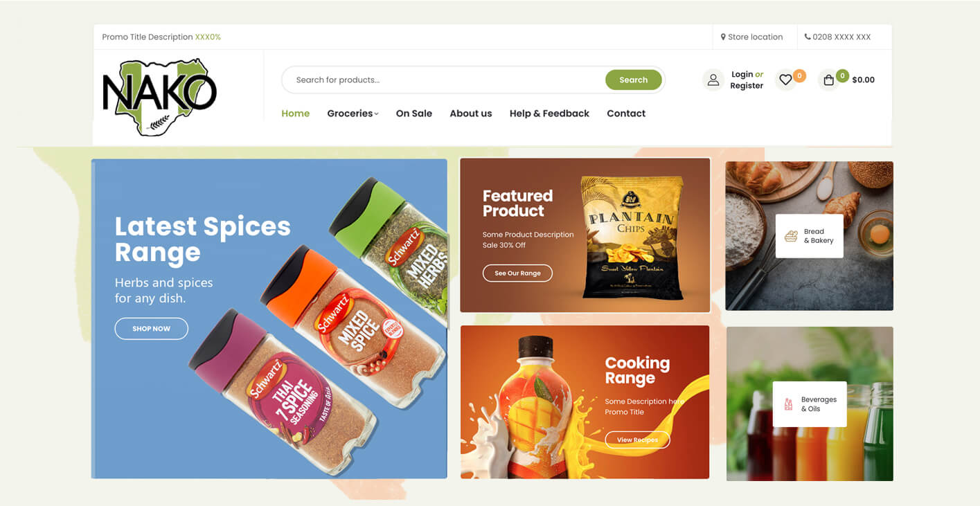Click the phone handset icon
Screen dimensions: 980x506
coord(808,37)
